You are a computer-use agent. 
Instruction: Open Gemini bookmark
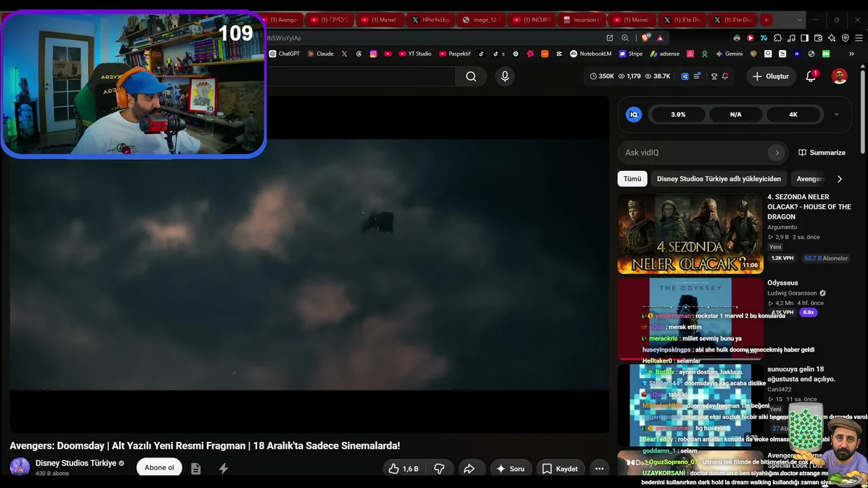729,54
